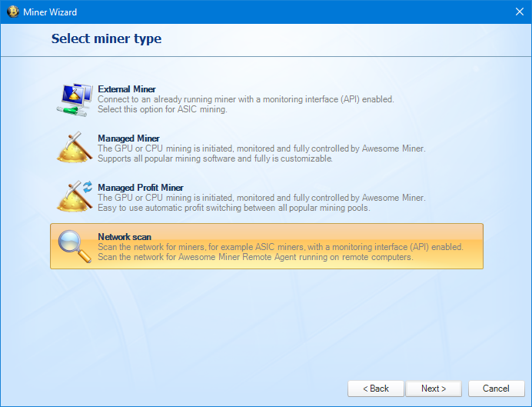Image resolution: width=532 pixels, height=407 pixels.
Task: Go back with the < Back button
Action: pos(376,389)
